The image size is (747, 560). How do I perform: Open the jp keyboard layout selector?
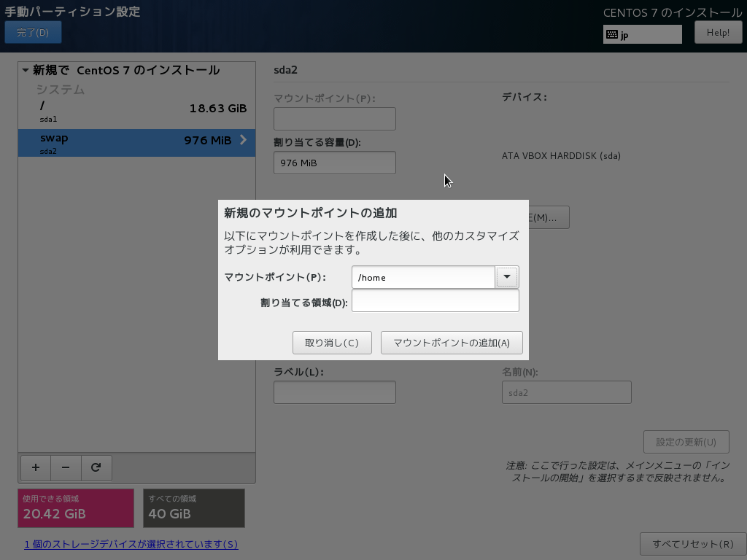(x=642, y=34)
